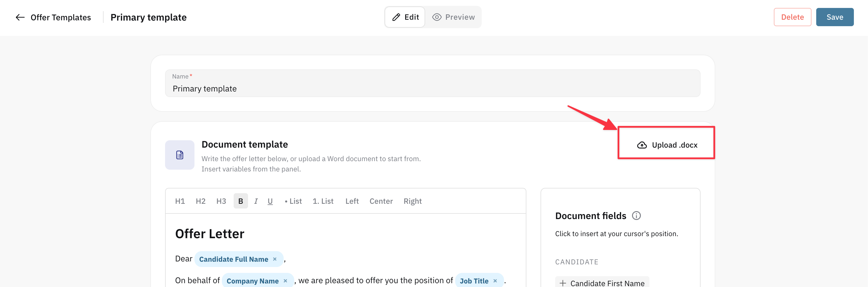Viewport: 868px width, 287px height.
Task: Remove the Candidate Full Name variable chip
Action: pos(275,259)
